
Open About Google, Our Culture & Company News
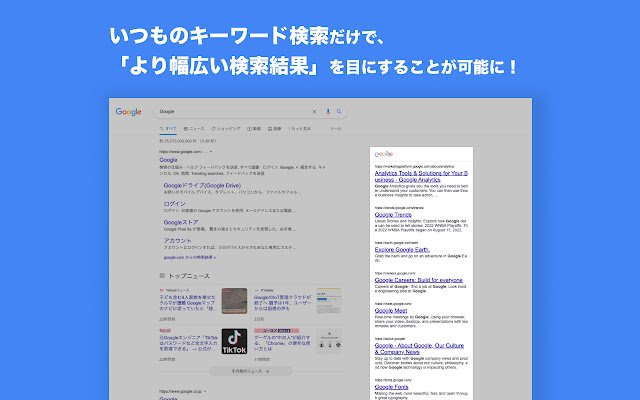(419, 349)
